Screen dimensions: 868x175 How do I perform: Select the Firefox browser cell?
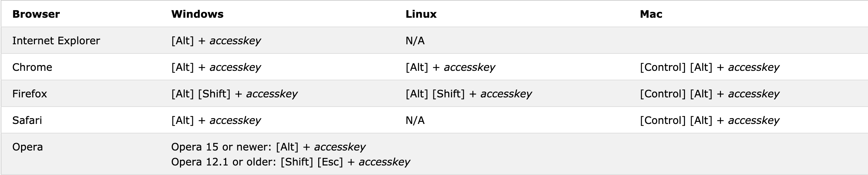30,94
